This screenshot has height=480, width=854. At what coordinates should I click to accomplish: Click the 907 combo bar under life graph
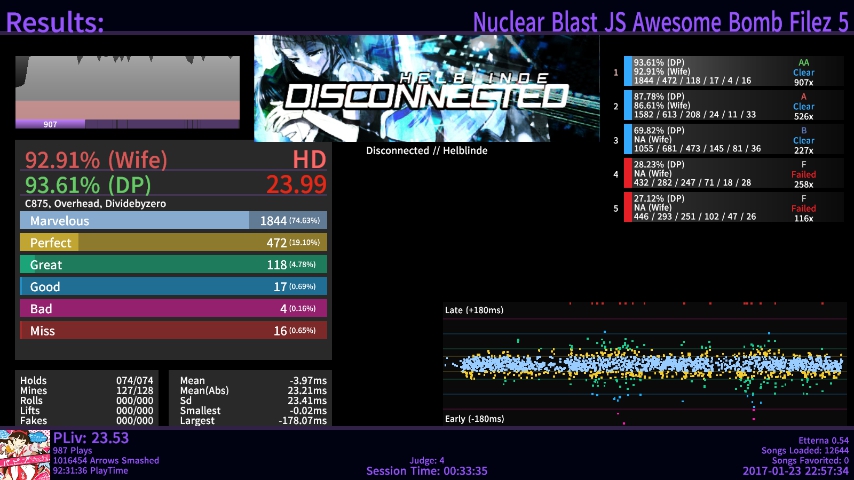127,124
